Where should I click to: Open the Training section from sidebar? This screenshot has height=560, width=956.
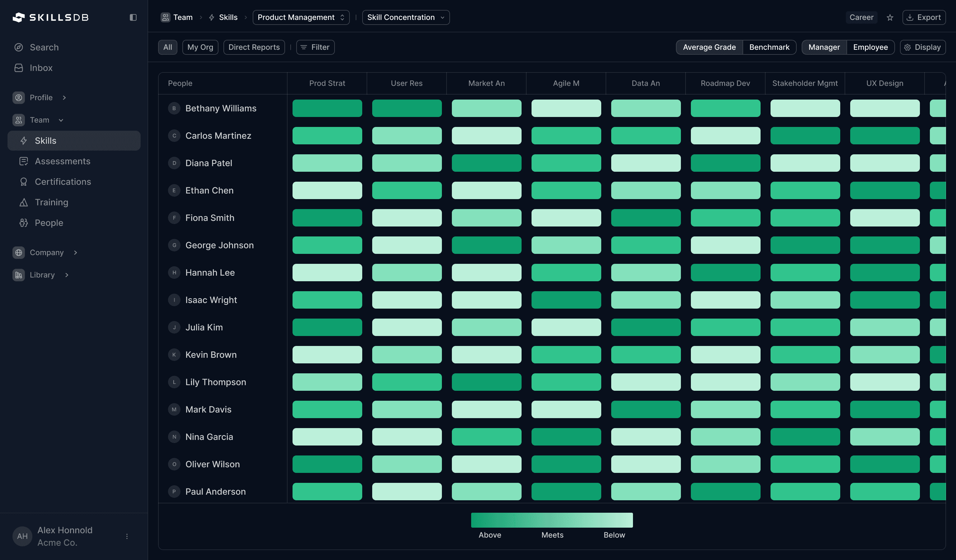[51, 202]
